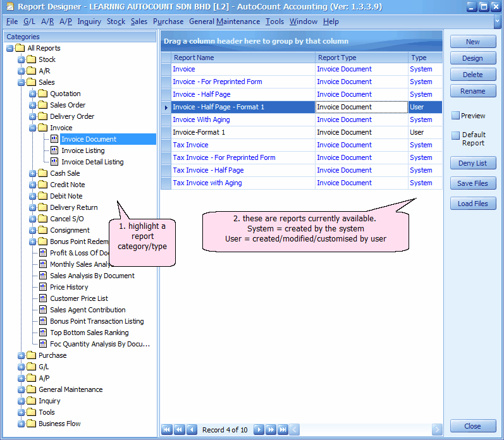Enable the Preview checkbox

(455, 116)
